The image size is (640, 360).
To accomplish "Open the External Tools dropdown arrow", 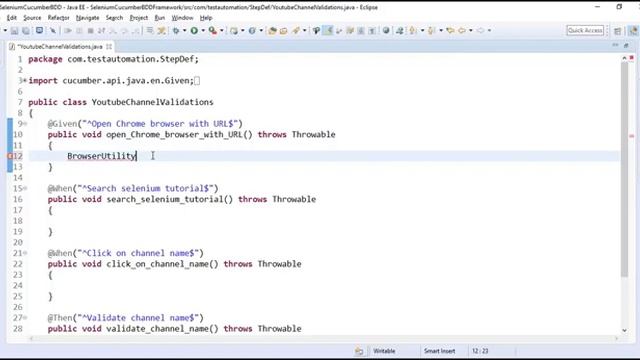I will pos(222,31).
